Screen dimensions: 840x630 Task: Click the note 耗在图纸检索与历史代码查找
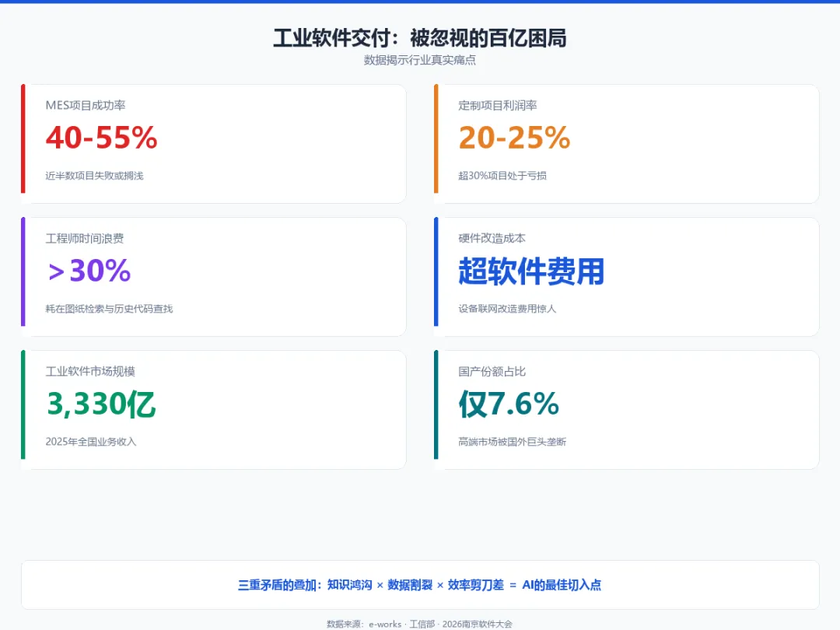pos(110,309)
